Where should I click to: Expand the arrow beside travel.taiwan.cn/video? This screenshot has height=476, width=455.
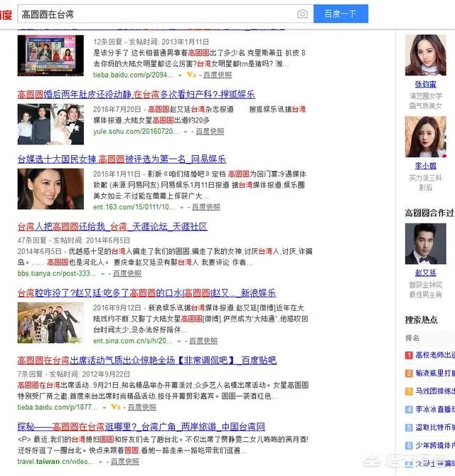coord(100,462)
